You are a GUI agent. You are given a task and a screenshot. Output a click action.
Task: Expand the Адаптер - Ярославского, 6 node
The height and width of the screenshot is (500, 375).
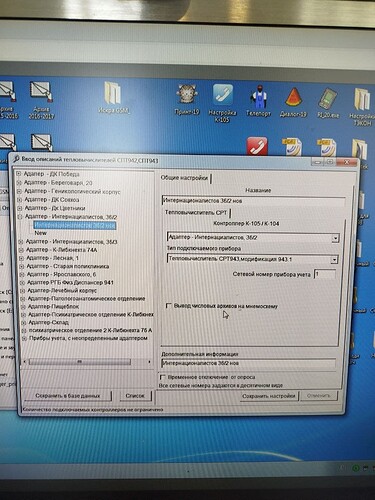tap(22, 274)
